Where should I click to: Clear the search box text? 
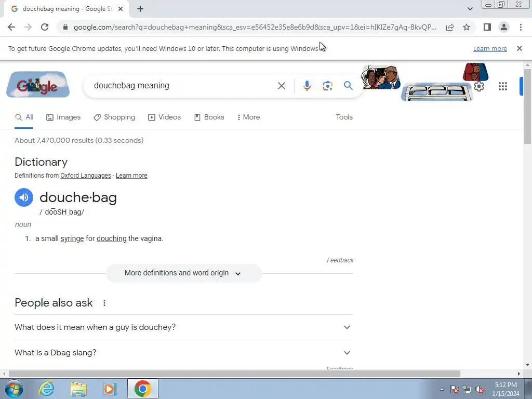(x=281, y=86)
